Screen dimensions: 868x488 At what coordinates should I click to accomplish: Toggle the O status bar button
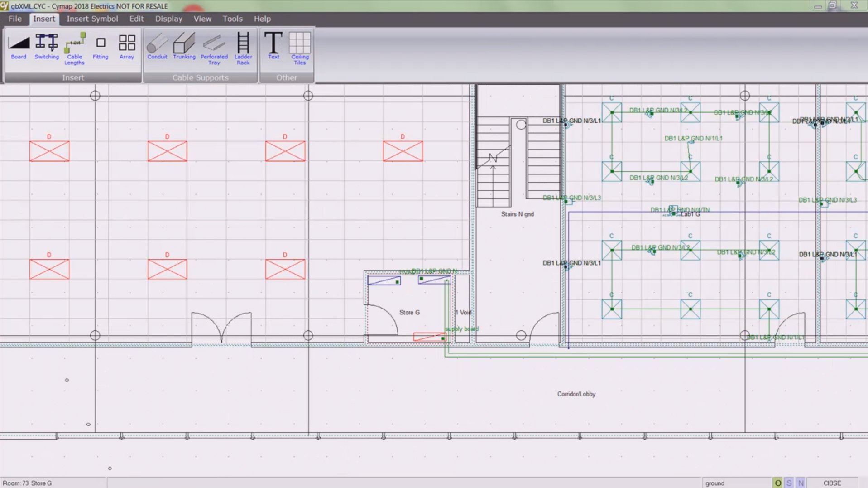[x=777, y=483]
